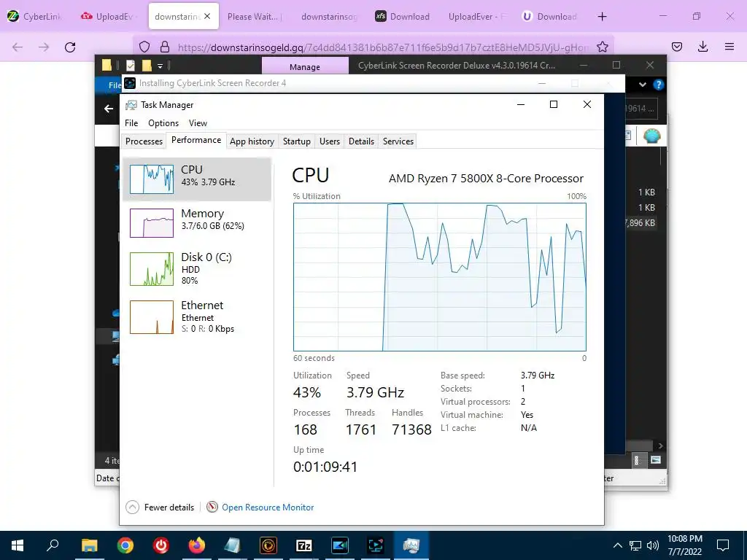Select Disk 0 (C:) performance entry
Viewport: 747px width, 560px height.
point(197,269)
